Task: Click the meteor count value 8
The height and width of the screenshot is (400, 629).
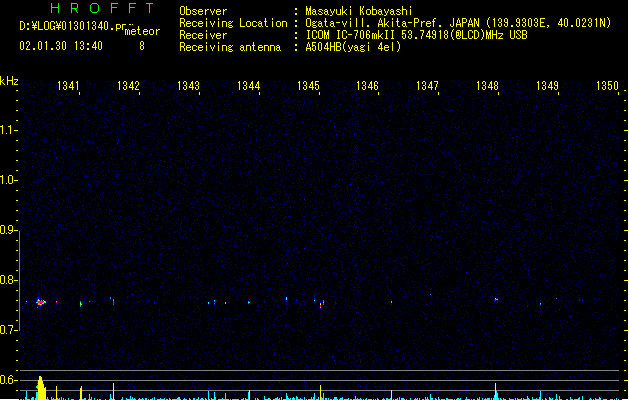Action: tap(142, 46)
